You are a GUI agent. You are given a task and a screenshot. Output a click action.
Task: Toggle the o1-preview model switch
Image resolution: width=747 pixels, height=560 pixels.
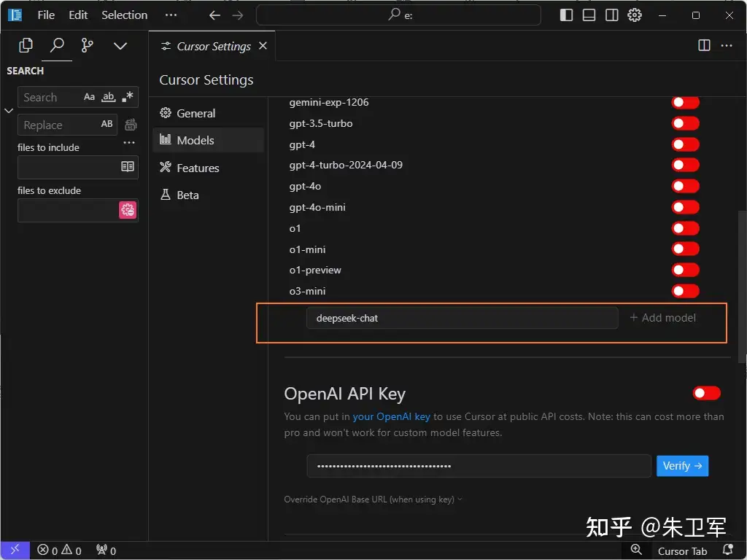point(686,270)
